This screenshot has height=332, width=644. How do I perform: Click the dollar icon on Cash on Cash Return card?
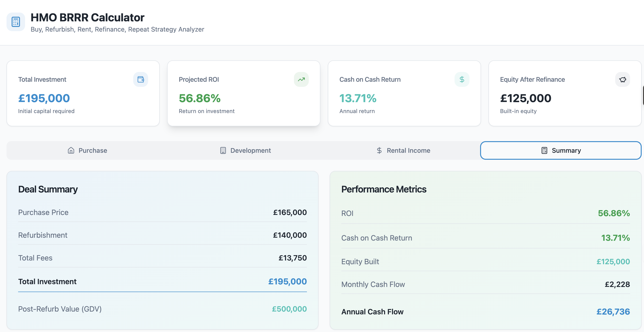(462, 79)
